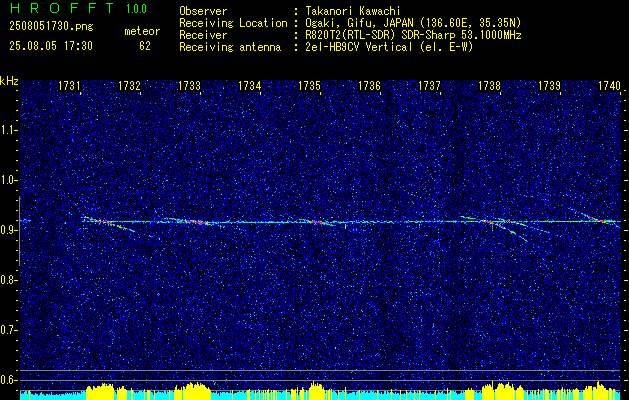Click time marker 1731
Screen dimensions: 629x400
(x=69, y=86)
